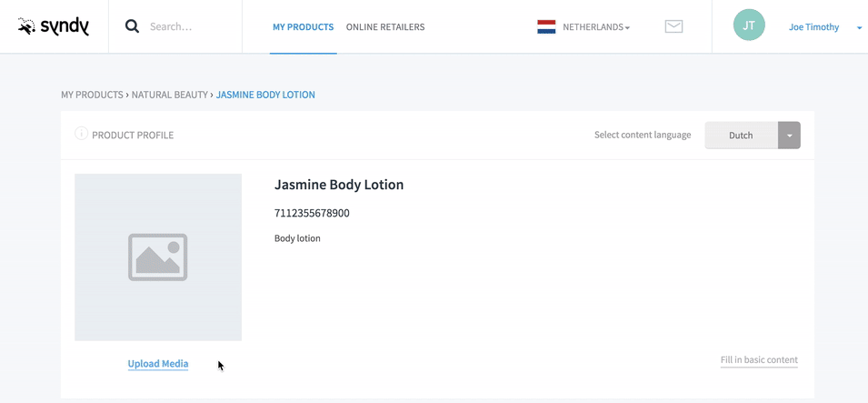Open the mail envelope icon

pos(673,26)
